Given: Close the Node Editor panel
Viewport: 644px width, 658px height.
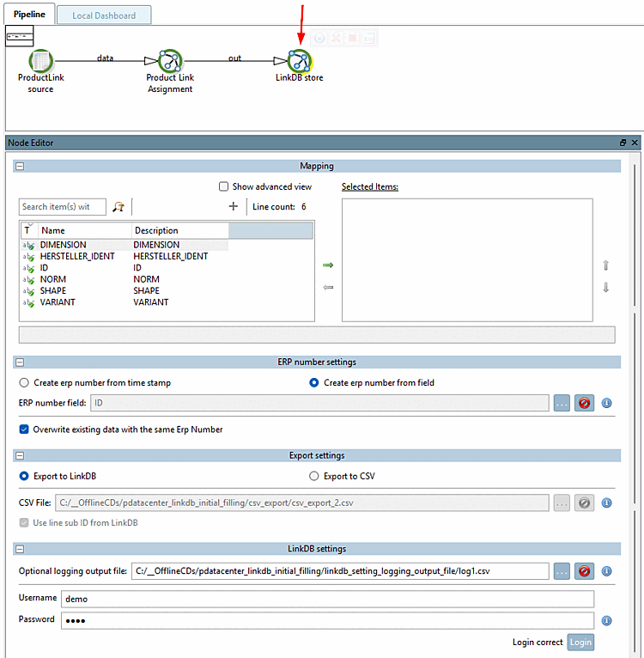Looking at the screenshot, I should [635, 143].
